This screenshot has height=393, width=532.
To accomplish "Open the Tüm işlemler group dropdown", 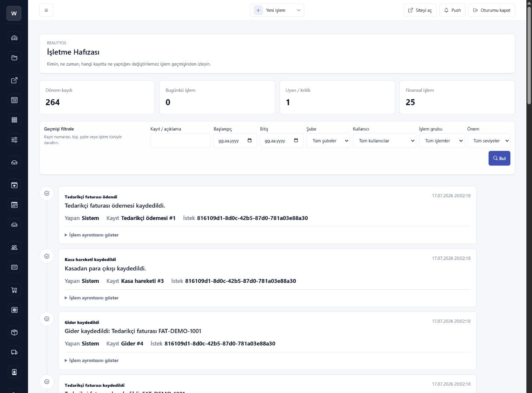I will (442, 141).
